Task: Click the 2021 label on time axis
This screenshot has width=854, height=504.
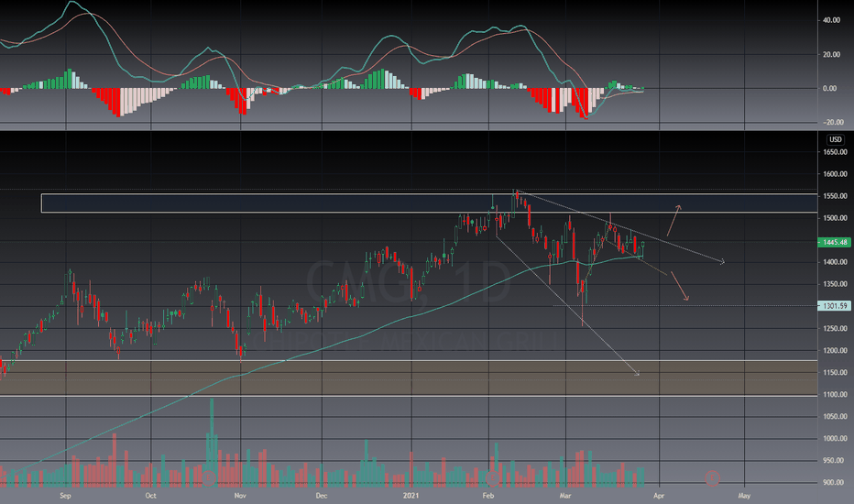Action: 411,496
